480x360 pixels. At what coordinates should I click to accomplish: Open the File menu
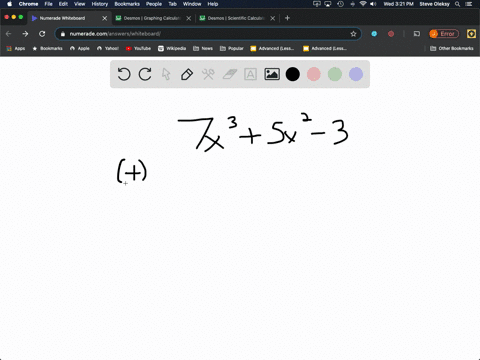pyautogui.click(x=49, y=4)
